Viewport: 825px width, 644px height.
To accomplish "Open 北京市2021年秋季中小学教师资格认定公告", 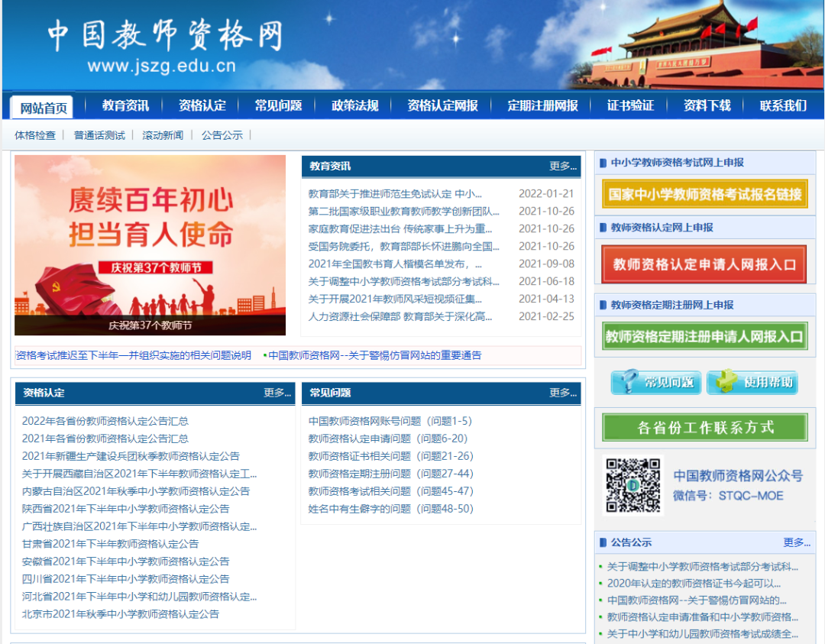I will coord(121,614).
